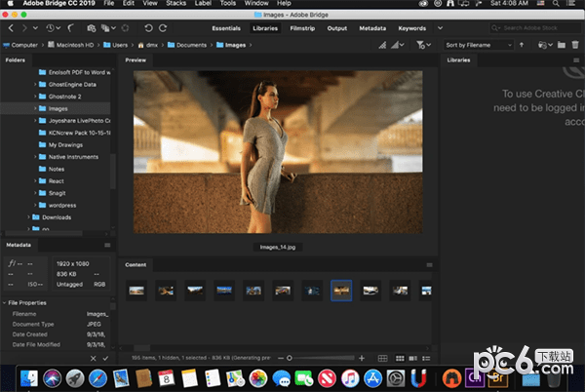Expand the wordpress folder

tap(35, 205)
